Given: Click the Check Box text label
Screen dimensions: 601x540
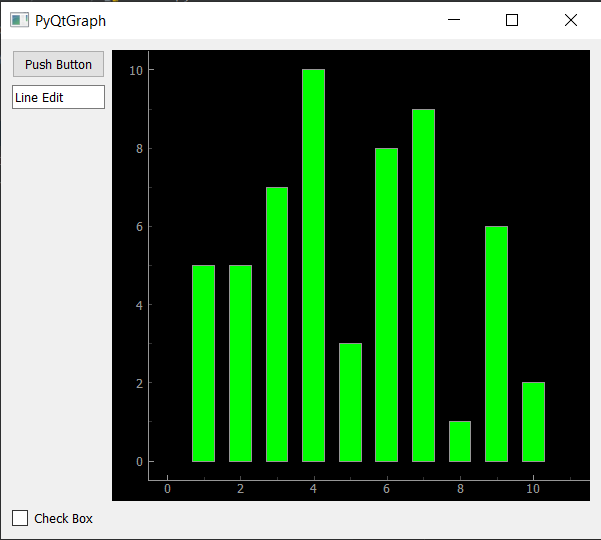Looking at the screenshot, I should tap(63, 519).
